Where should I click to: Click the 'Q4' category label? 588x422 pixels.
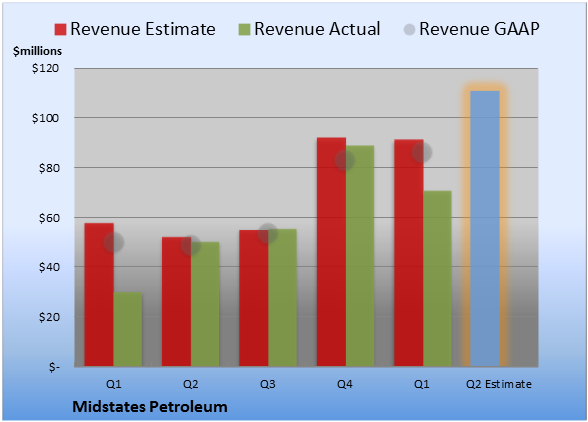point(345,384)
